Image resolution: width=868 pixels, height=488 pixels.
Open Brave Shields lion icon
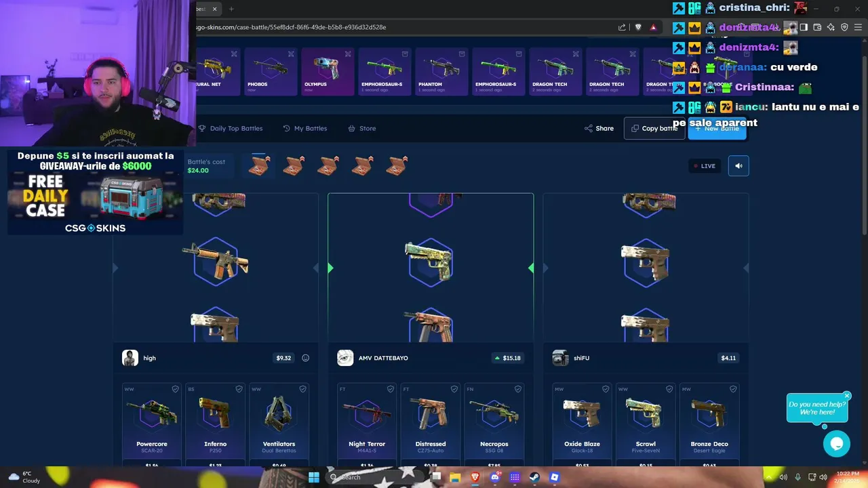[x=638, y=27]
